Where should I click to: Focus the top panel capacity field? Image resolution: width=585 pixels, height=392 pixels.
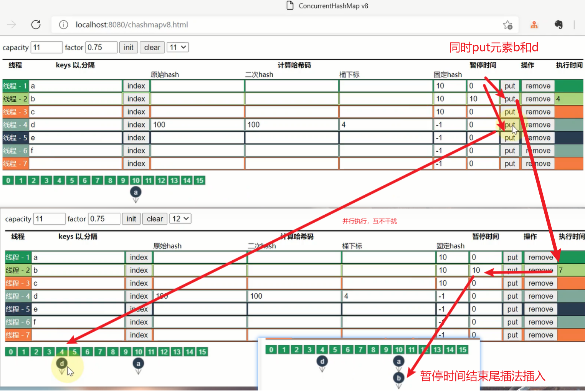pyautogui.click(x=46, y=47)
